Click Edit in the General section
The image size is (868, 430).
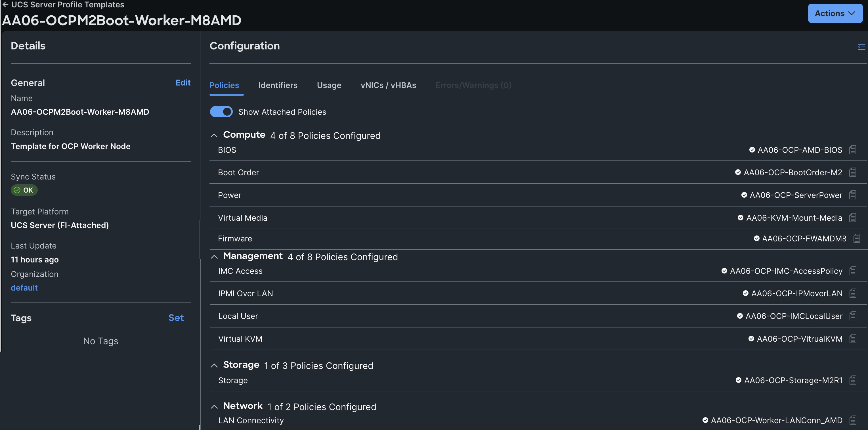click(x=183, y=83)
